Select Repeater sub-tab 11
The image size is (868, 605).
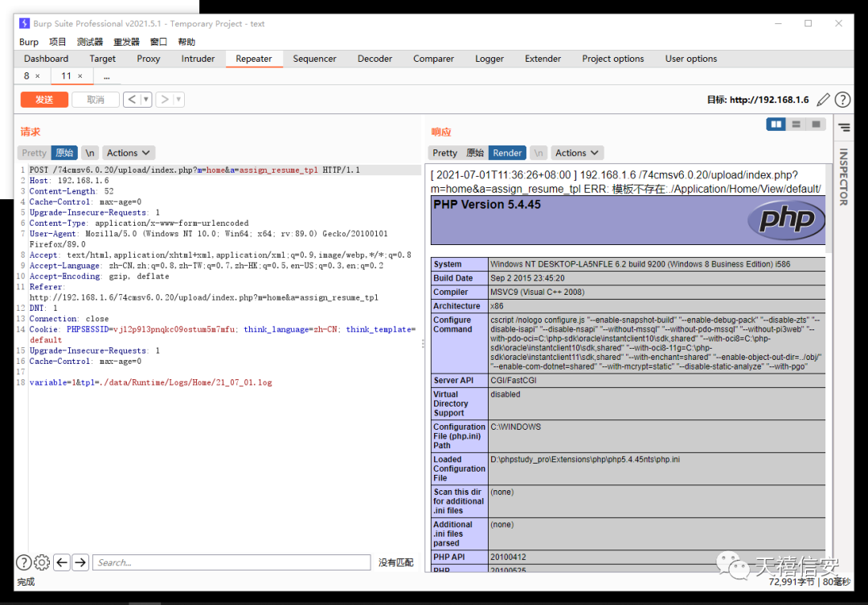click(66, 76)
